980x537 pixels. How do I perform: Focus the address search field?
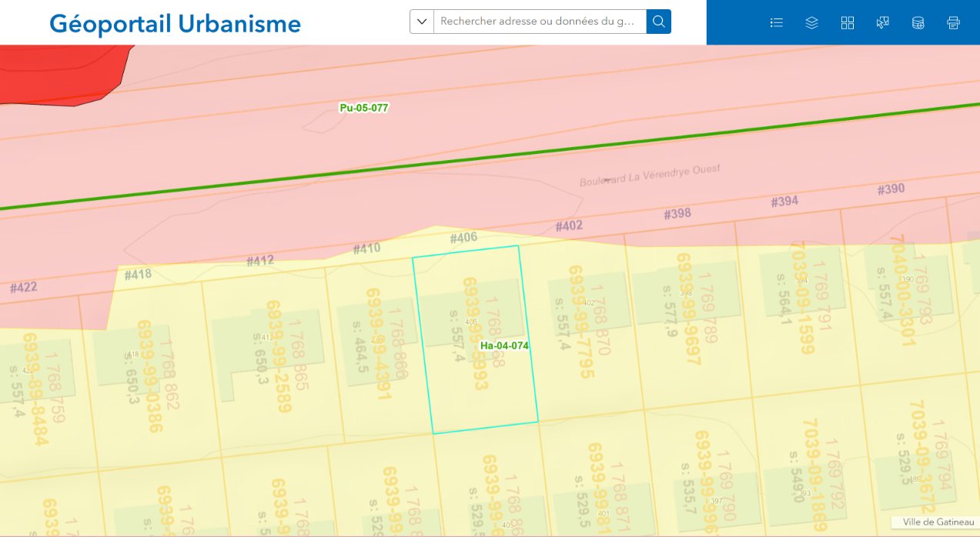pos(540,22)
